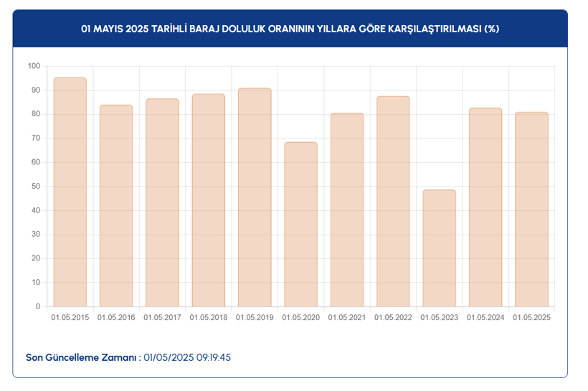Click the x-axis label 01.05.2015

click(70, 317)
